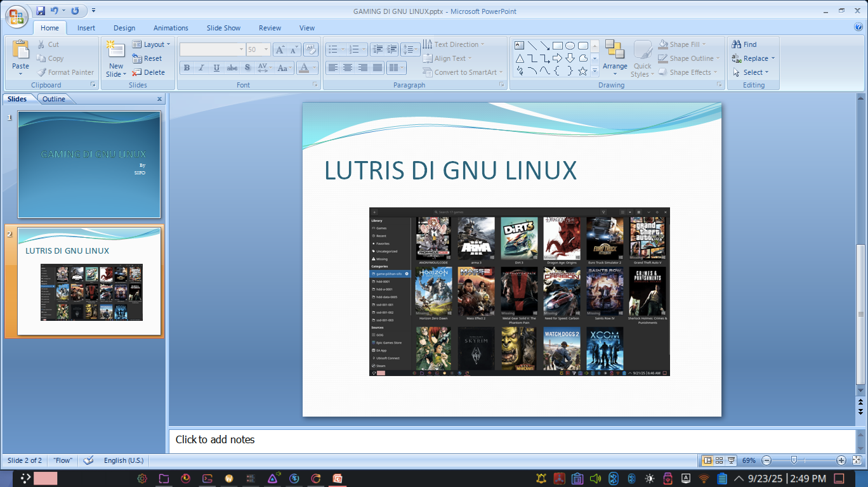
Task: Open the Animations tab
Action: [171, 28]
